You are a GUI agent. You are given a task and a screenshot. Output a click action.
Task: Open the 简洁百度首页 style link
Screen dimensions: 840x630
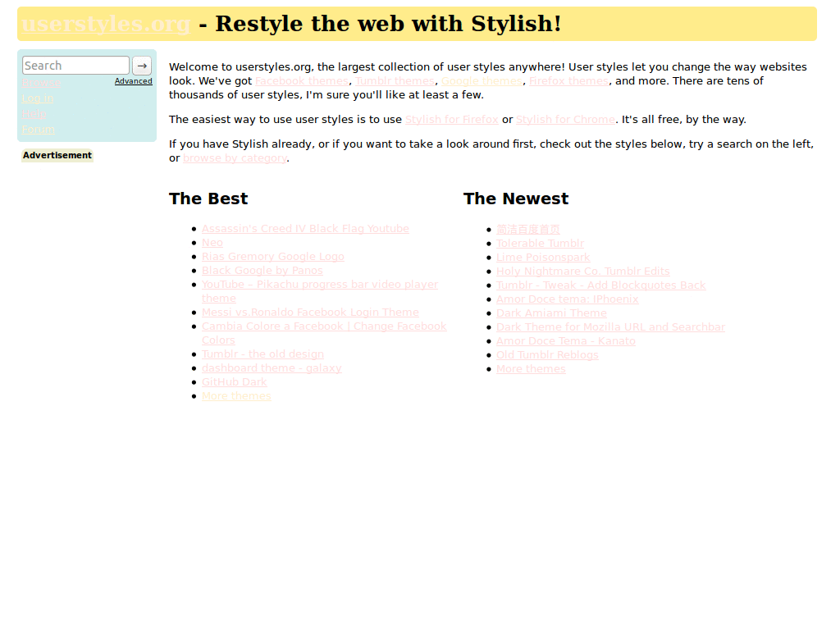(x=527, y=230)
